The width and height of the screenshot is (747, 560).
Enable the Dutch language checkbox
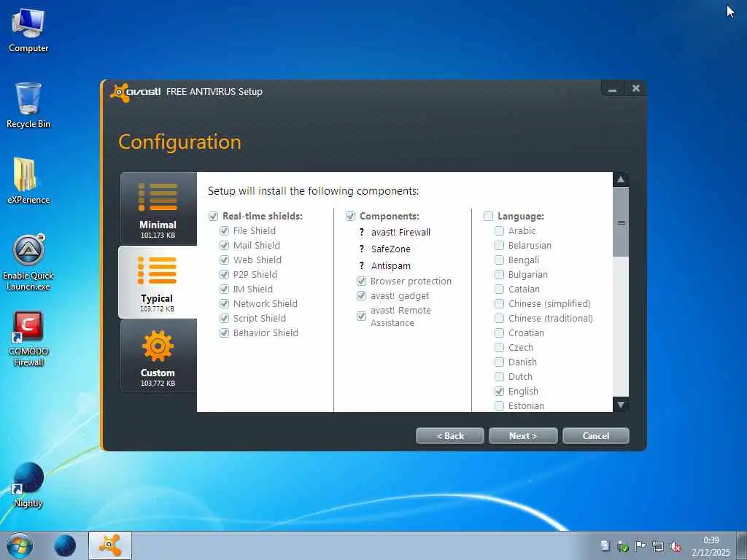pos(499,377)
